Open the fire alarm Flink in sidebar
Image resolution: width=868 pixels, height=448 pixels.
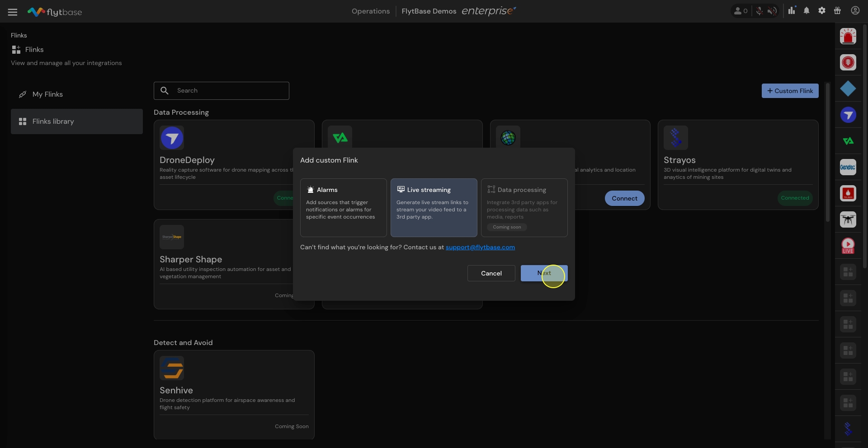point(848,193)
